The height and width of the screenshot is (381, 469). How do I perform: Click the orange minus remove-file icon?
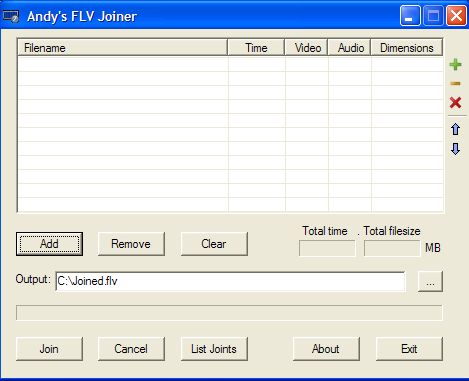click(x=455, y=83)
